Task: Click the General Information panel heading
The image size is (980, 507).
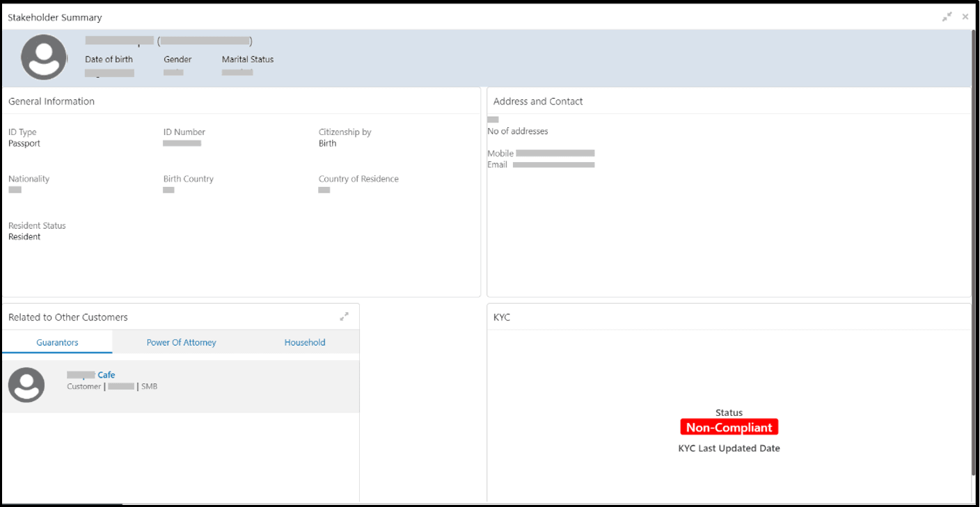Action: click(52, 101)
